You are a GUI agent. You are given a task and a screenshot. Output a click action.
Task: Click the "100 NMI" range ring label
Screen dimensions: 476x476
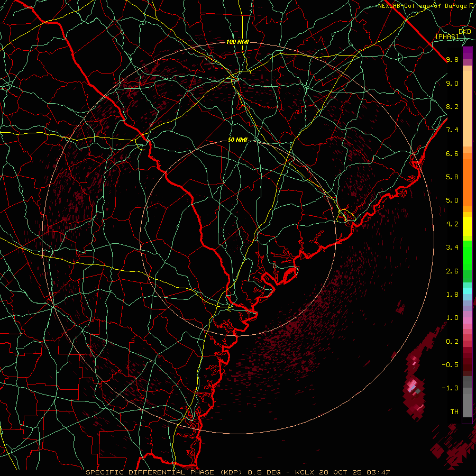pos(237,42)
